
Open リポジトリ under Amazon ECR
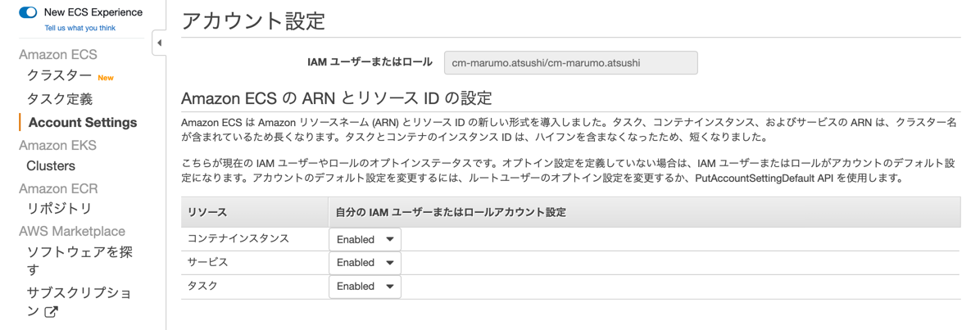click(60, 209)
